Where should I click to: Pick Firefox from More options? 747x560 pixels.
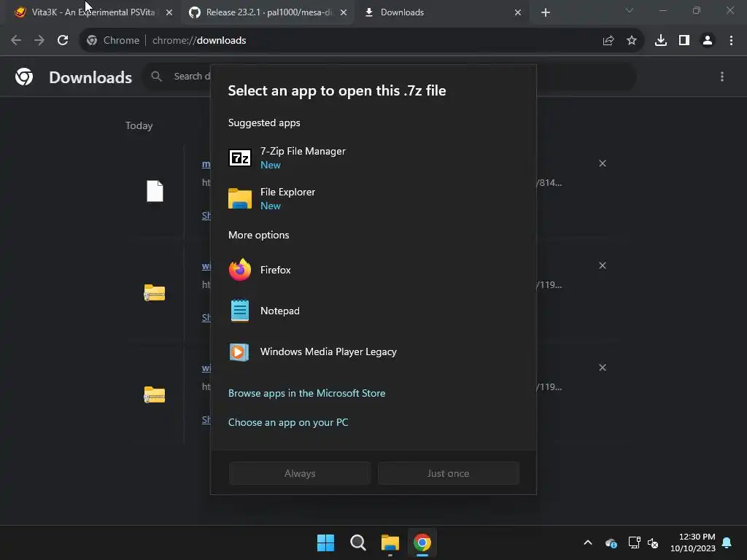373,270
